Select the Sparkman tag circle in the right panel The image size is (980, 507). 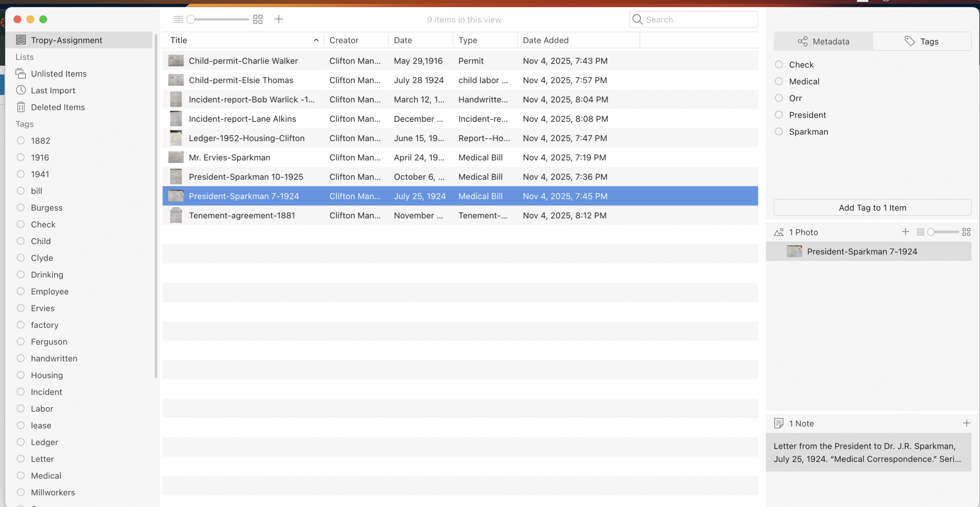pos(779,132)
